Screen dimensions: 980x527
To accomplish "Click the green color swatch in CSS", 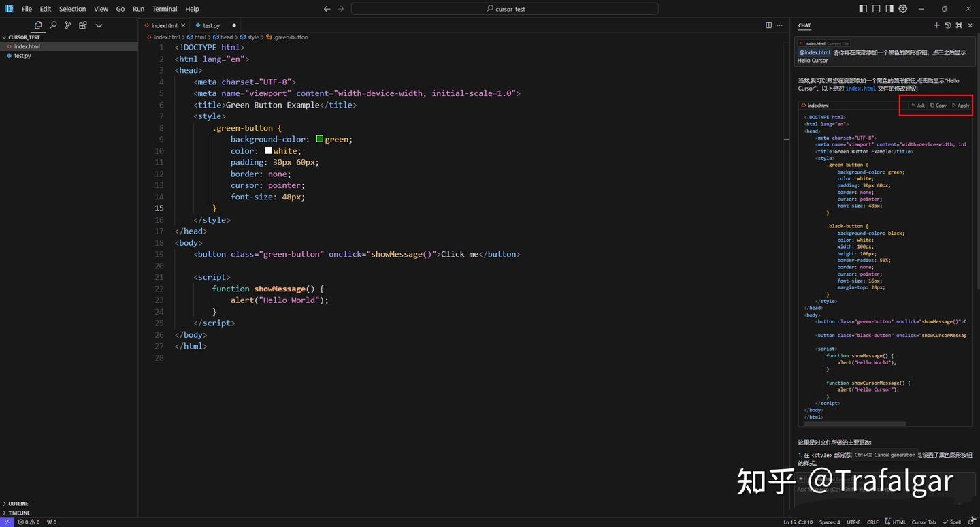I will pos(320,139).
